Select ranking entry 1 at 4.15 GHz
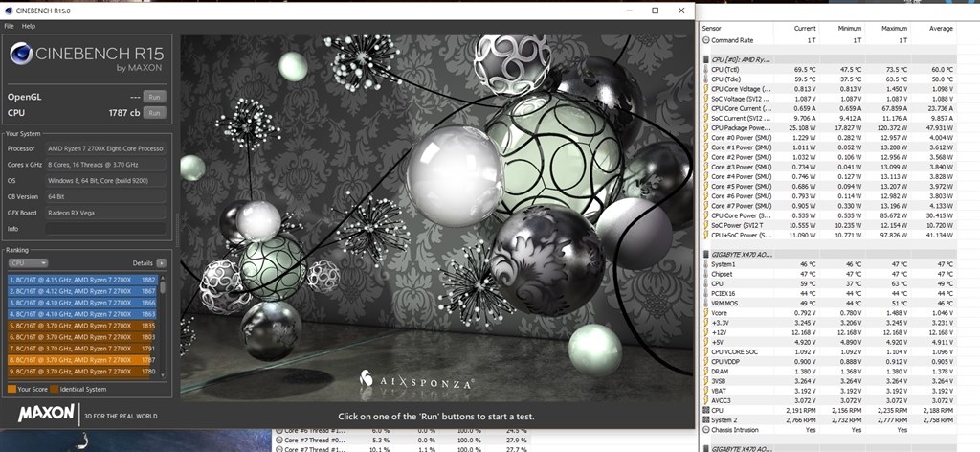Screen dimensions: 980x452 pos(82,280)
